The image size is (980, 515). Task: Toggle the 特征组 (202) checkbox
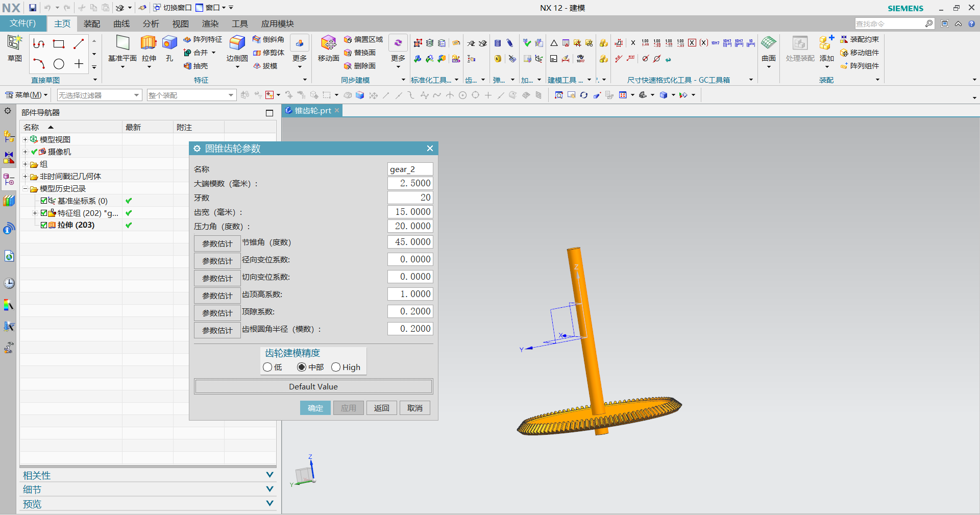click(x=44, y=213)
